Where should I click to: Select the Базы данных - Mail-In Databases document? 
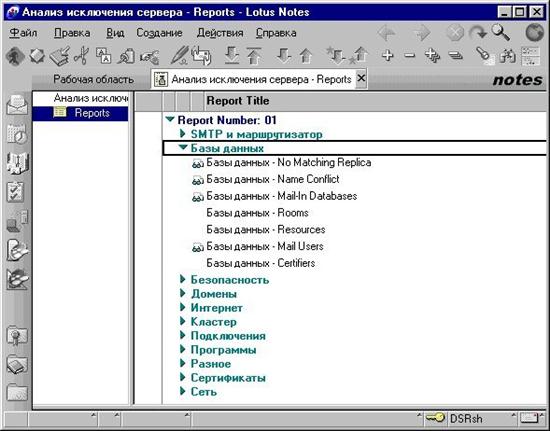282,196
